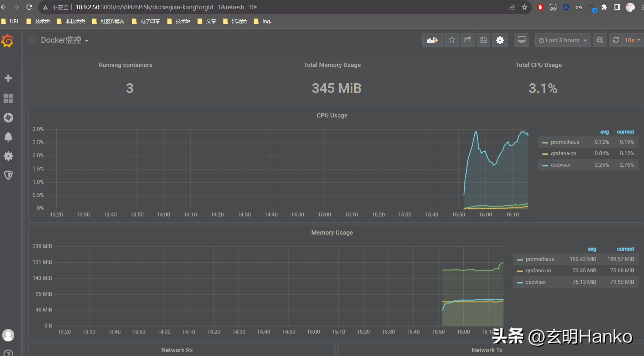Click the 3.1% total CPU value
644x356 pixels.
pos(543,88)
